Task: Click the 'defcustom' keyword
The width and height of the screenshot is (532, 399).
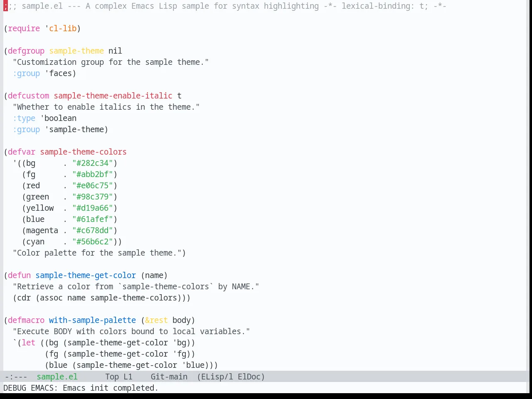Action: (x=29, y=96)
